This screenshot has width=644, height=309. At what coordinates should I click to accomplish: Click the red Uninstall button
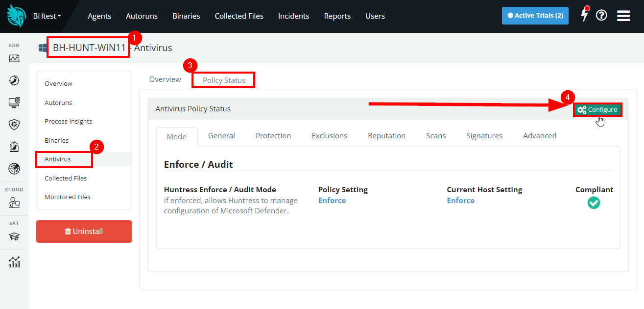click(x=84, y=232)
